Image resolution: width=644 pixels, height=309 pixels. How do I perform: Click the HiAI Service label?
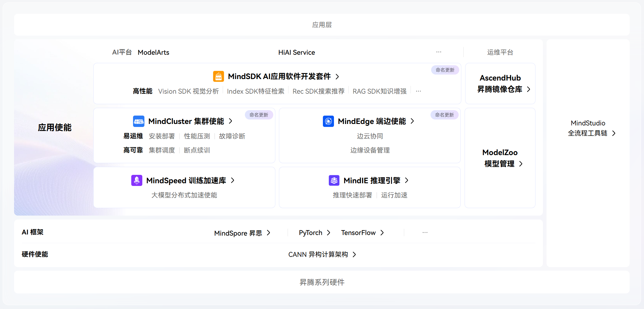[x=297, y=52]
